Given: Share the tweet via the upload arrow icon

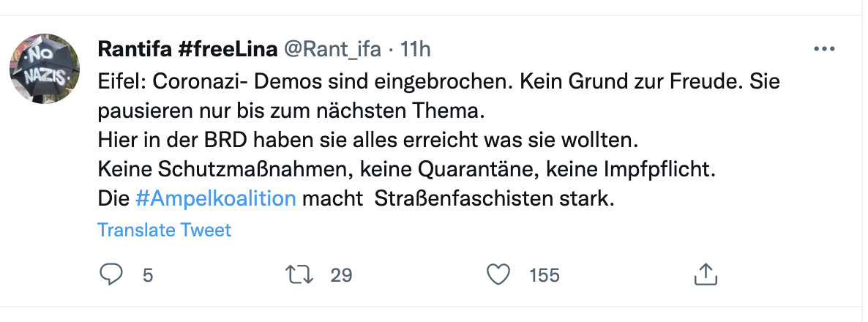Looking at the screenshot, I should tap(703, 274).
